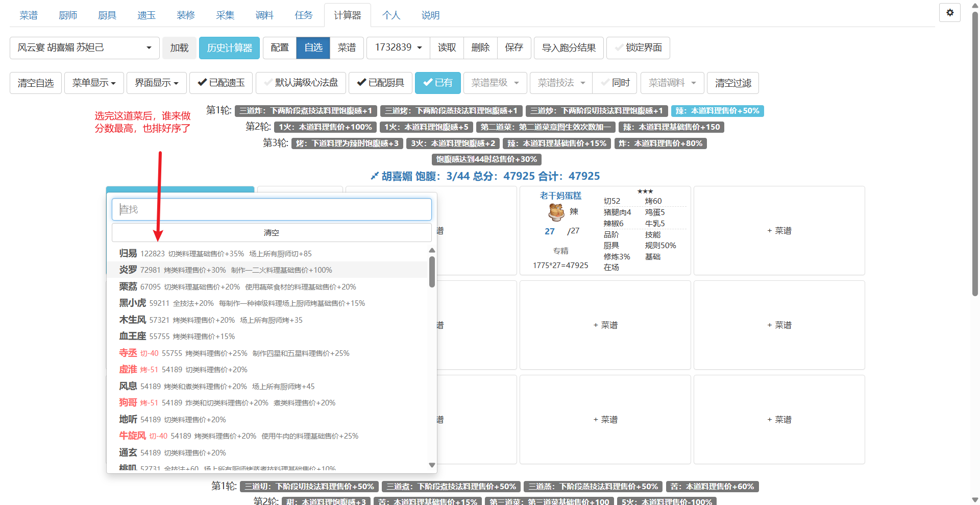Click the 查找 search input field
Screen dimensions: 980x505
pyautogui.click(x=272, y=209)
